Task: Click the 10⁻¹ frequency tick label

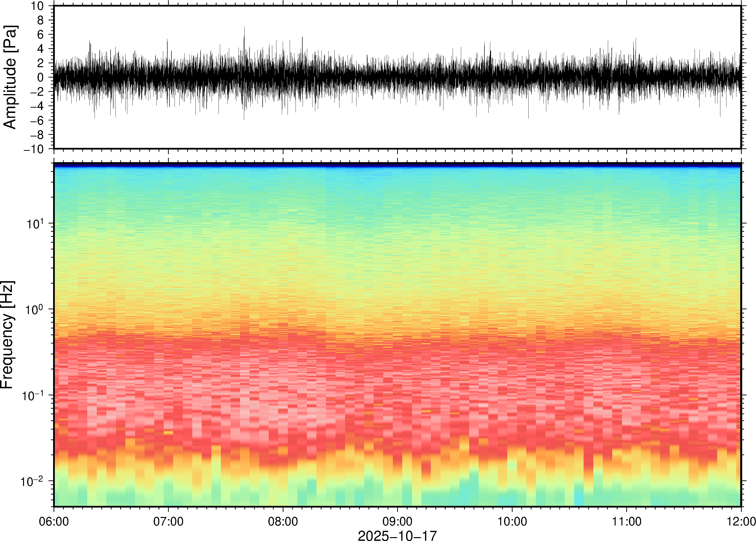Action: click(x=33, y=395)
